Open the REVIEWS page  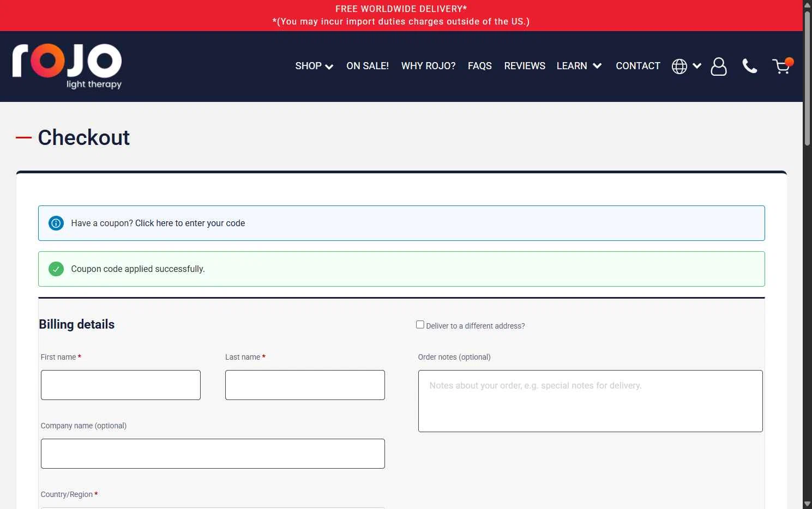point(525,66)
